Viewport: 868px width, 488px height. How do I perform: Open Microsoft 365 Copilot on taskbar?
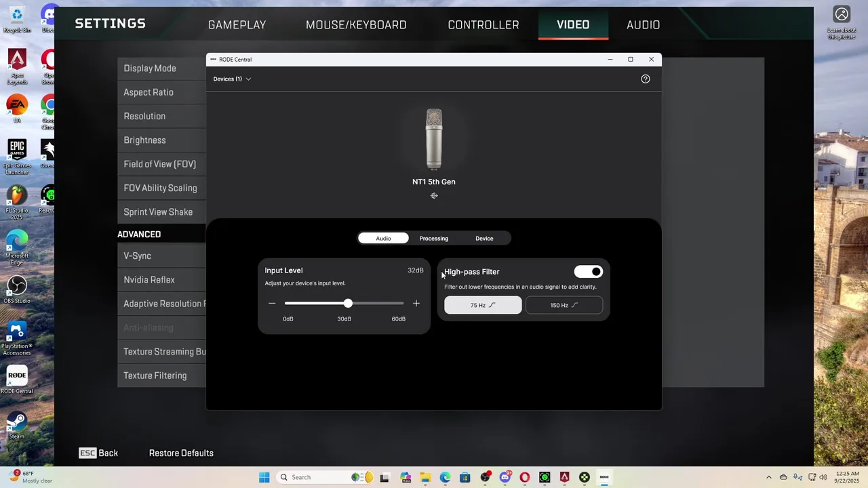[406, 477]
